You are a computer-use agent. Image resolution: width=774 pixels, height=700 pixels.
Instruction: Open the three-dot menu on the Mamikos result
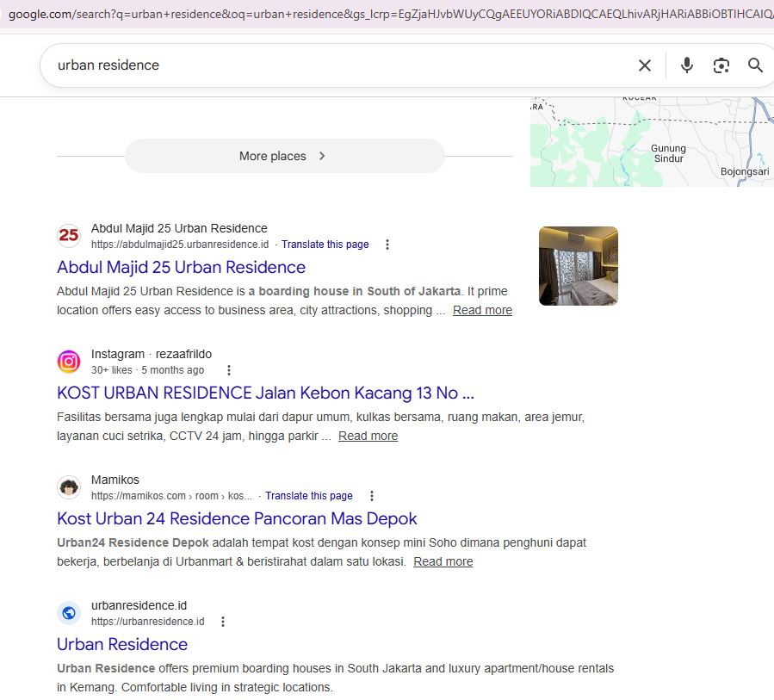click(371, 495)
